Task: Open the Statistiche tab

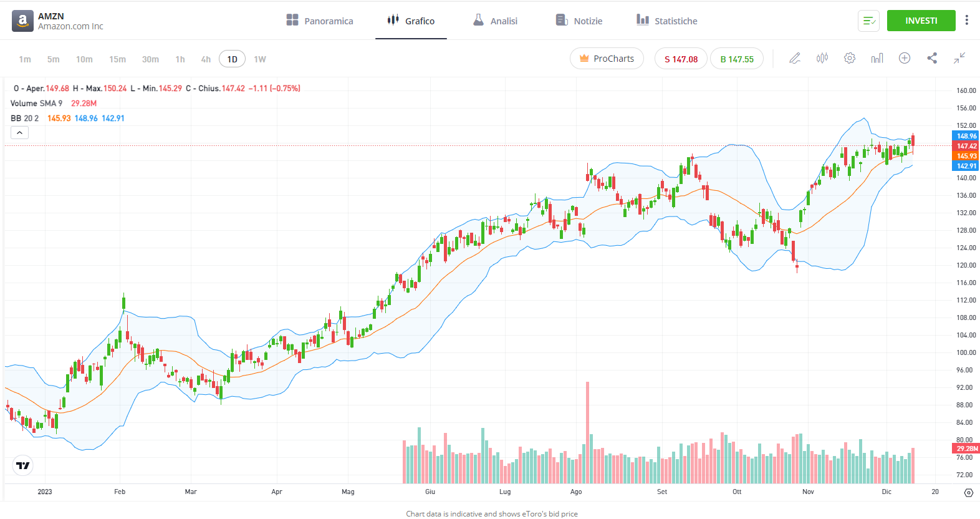Action: coord(666,21)
